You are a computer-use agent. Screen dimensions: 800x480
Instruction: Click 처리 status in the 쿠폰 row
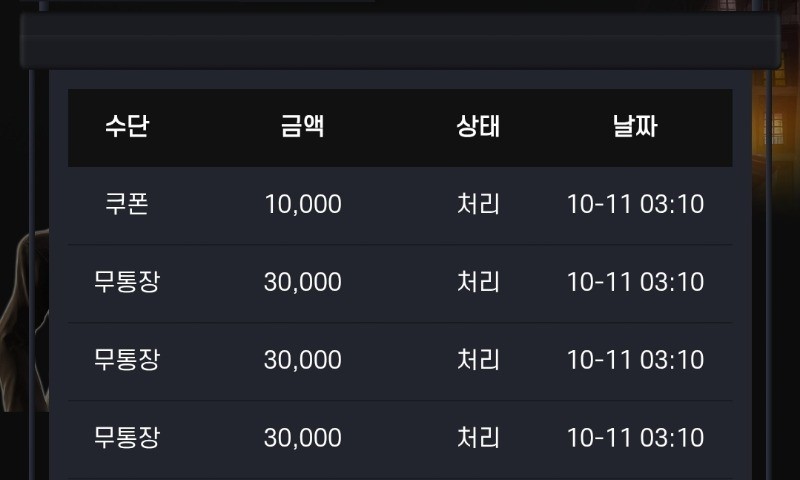click(x=478, y=204)
